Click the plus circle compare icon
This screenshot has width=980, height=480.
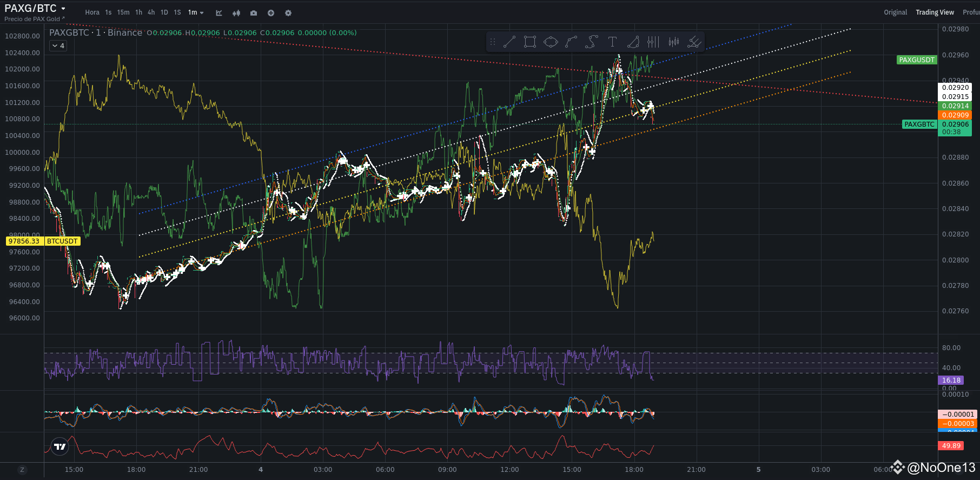point(271,12)
